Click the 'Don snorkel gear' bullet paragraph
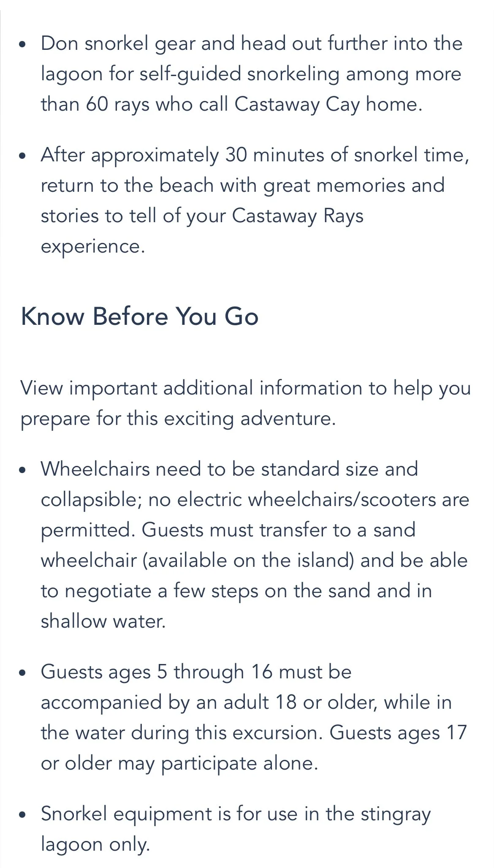The width and height of the screenshot is (494, 868). [252, 74]
